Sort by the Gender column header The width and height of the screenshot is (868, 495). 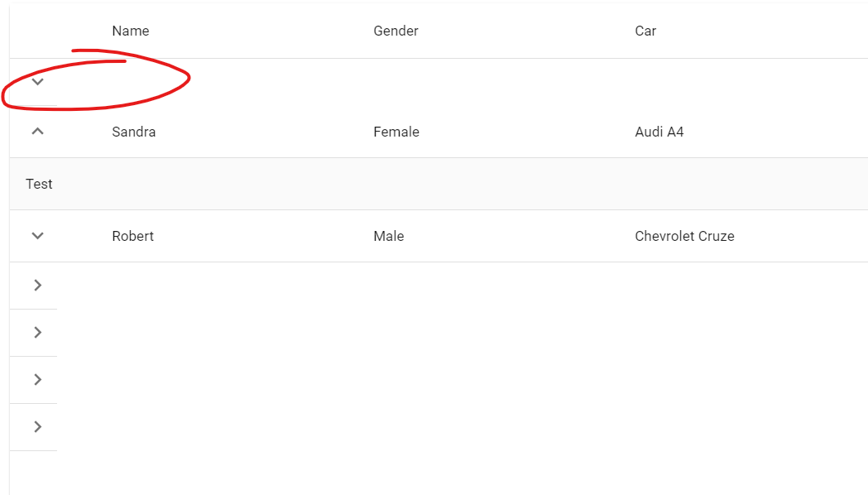tap(396, 31)
